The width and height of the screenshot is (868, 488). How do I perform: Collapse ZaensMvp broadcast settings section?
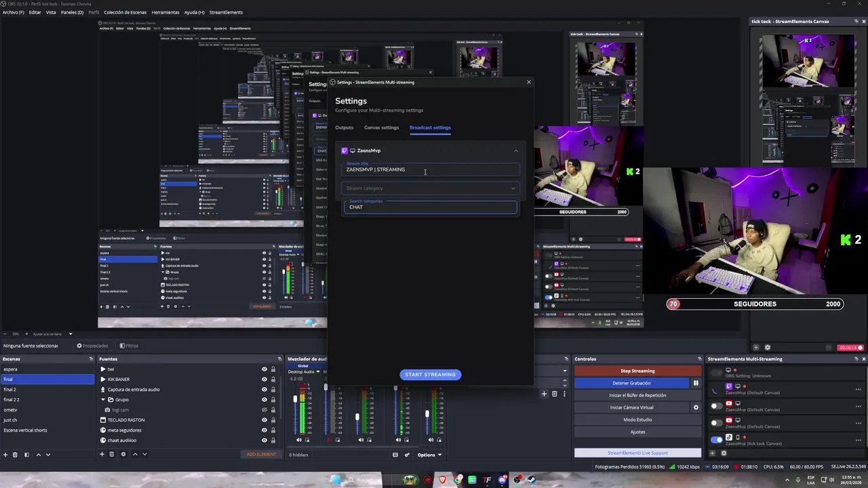click(x=515, y=150)
